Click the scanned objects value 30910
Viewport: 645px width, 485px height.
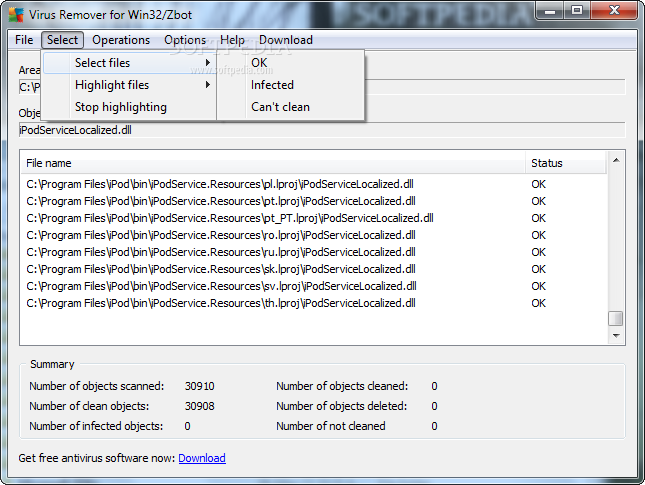point(200,386)
